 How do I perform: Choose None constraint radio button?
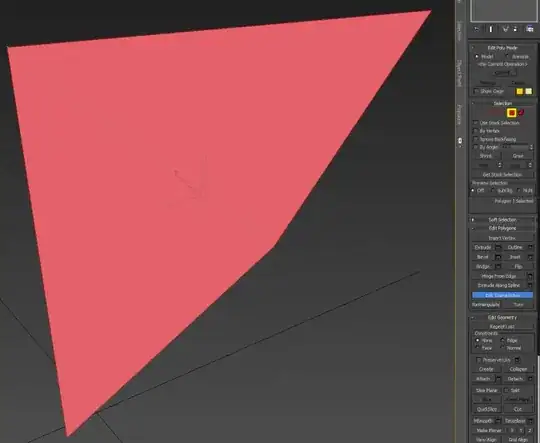pyautogui.click(x=478, y=340)
